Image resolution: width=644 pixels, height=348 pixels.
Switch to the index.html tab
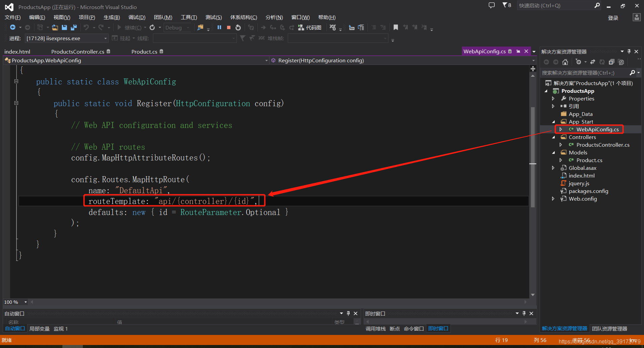[17, 51]
